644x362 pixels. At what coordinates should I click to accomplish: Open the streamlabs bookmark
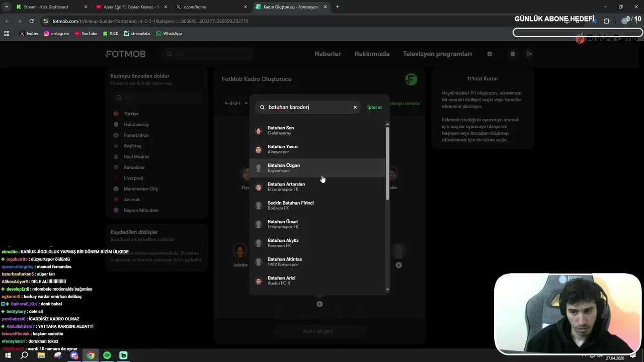pos(137,34)
